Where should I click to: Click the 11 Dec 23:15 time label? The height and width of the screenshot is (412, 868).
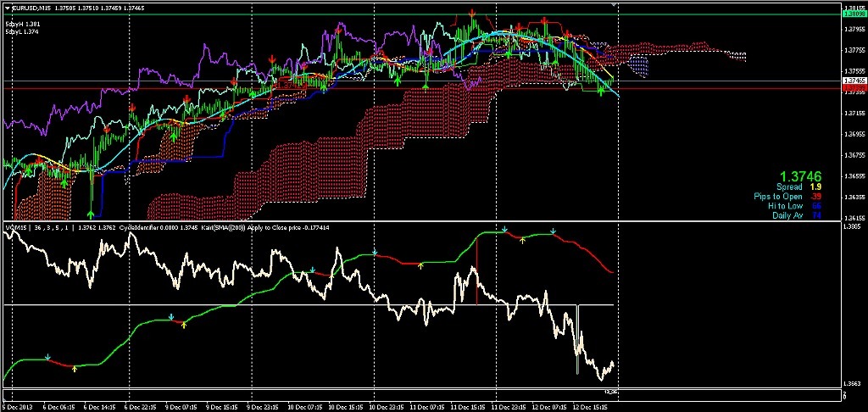tap(509, 407)
